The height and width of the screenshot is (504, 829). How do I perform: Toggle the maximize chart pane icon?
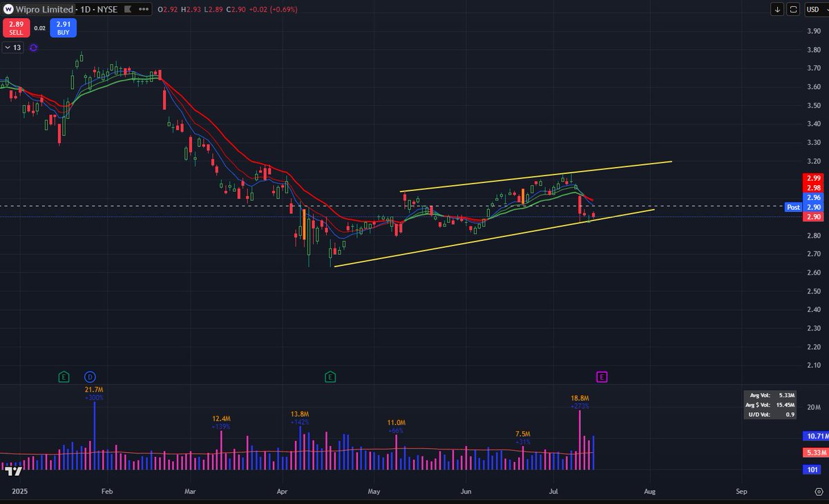[793, 9]
